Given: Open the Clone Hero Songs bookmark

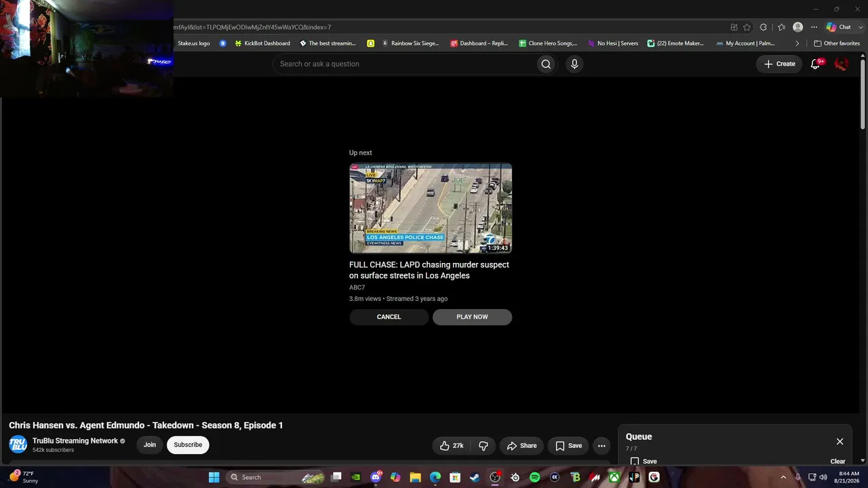Looking at the screenshot, I should point(548,43).
